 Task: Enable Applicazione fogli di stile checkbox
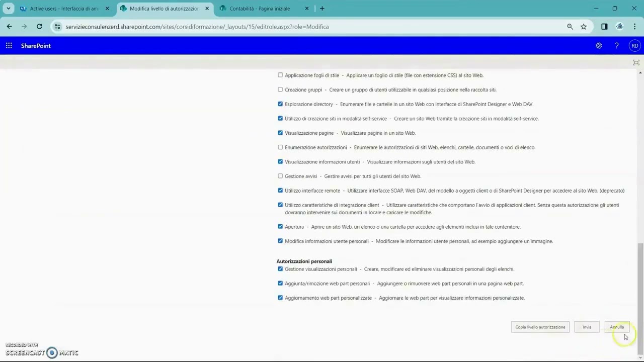[x=280, y=75]
